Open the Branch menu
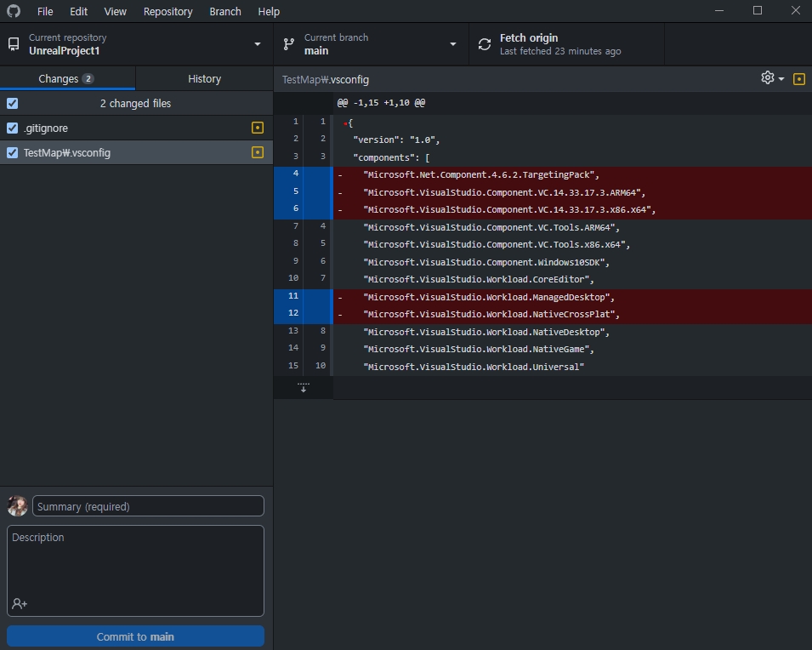Screen dimensions: 812x650 coord(225,11)
